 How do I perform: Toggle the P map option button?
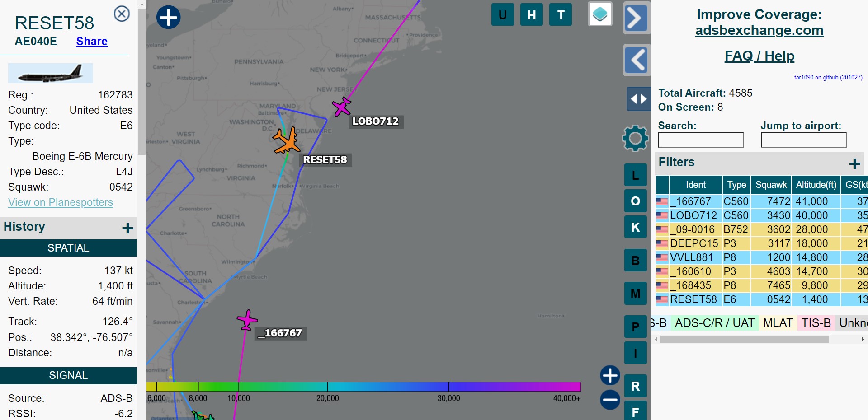[635, 327]
